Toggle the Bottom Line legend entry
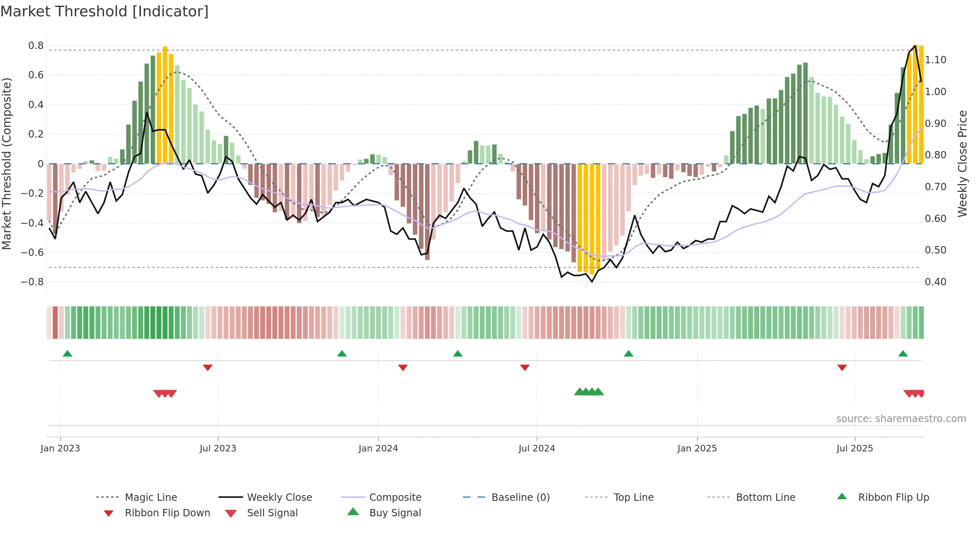 tap(751, 497)
